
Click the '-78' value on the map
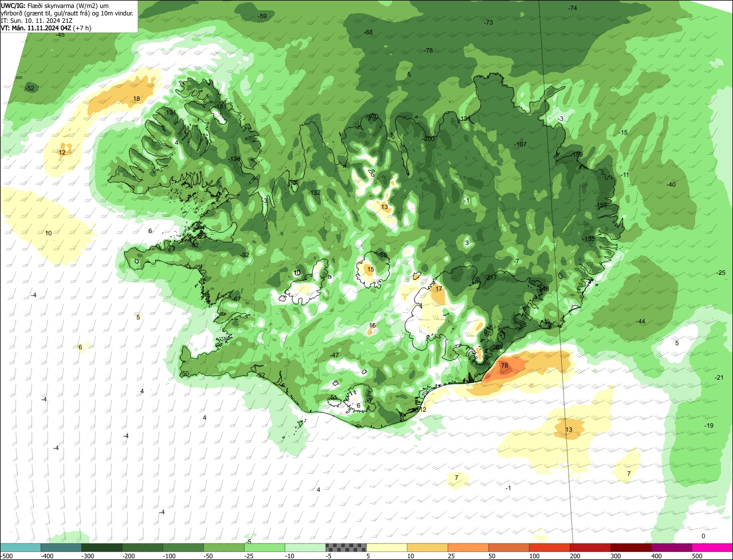pos(428,51)
